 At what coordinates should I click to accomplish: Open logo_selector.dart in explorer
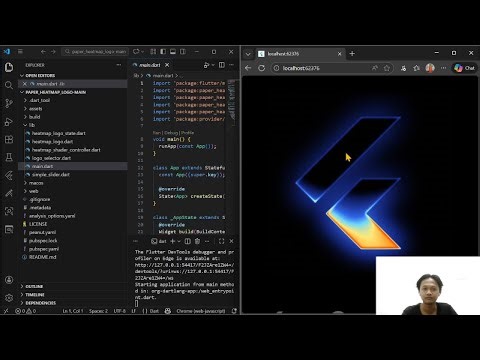[x=51, y=158]
